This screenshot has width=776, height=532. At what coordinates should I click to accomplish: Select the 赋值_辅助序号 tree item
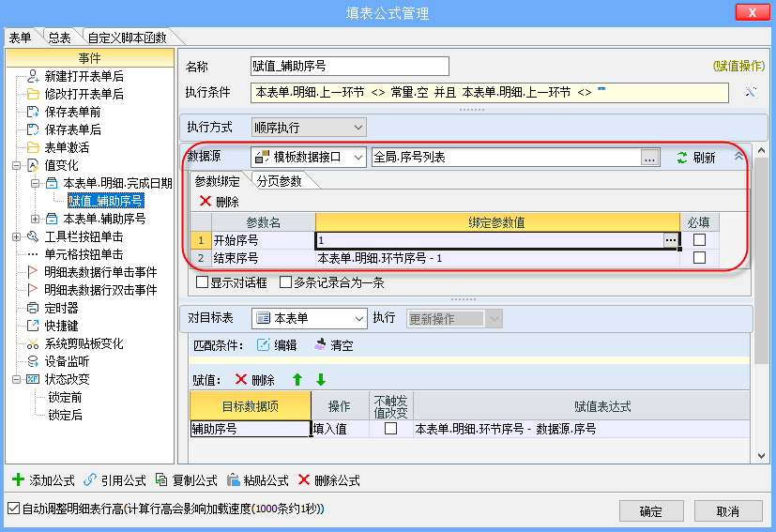tap(105, 201)
